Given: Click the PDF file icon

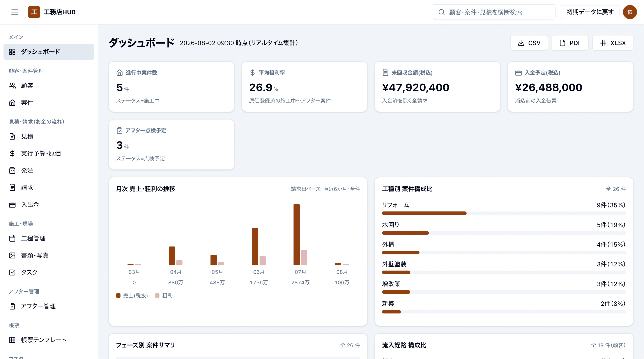Looking at the screenshot, I should (x=562, y=43).
